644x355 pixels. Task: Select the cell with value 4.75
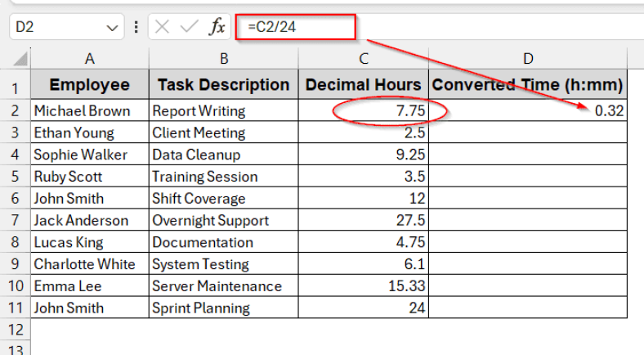364,241
